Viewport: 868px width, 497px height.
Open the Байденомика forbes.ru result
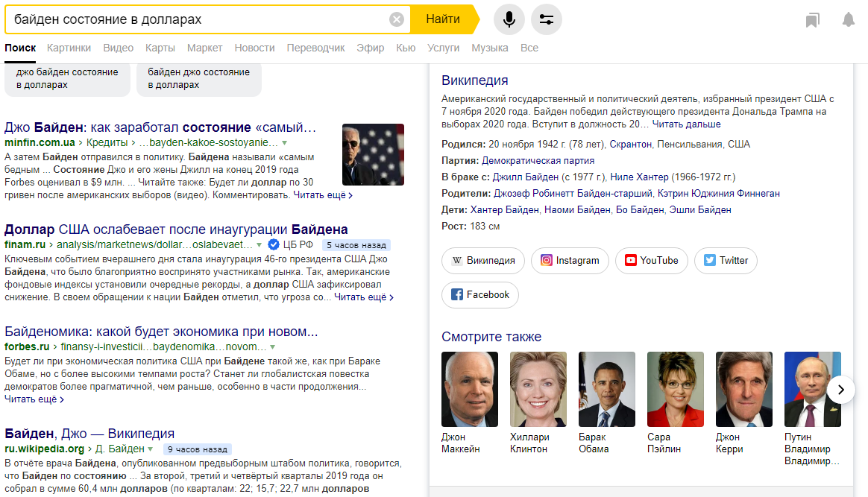[161, 332]
